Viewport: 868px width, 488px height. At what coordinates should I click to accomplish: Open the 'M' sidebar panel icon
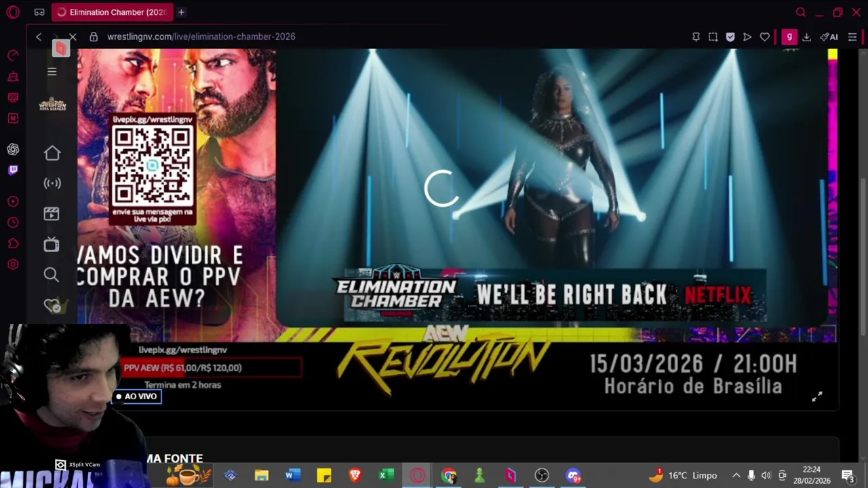(13, 119)
